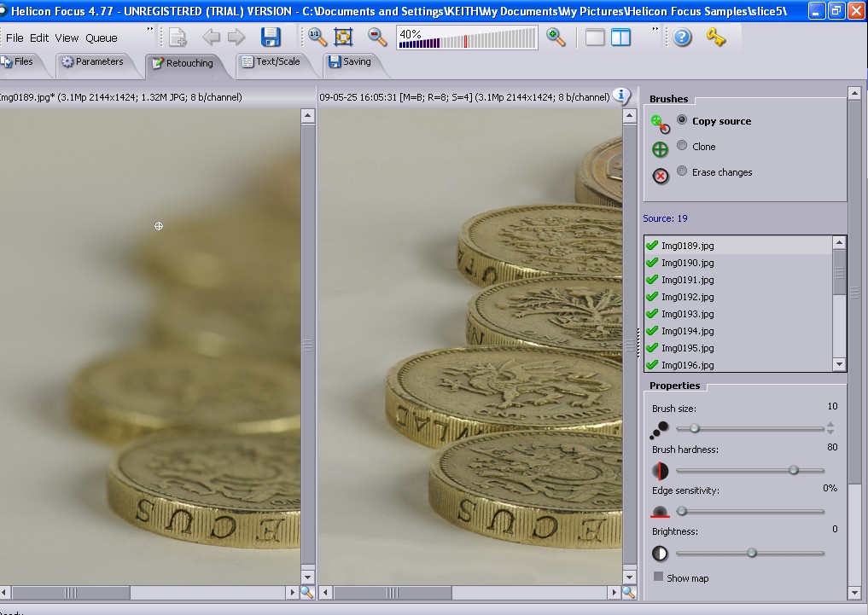Select the Copy source radio button

coord(682,120)
